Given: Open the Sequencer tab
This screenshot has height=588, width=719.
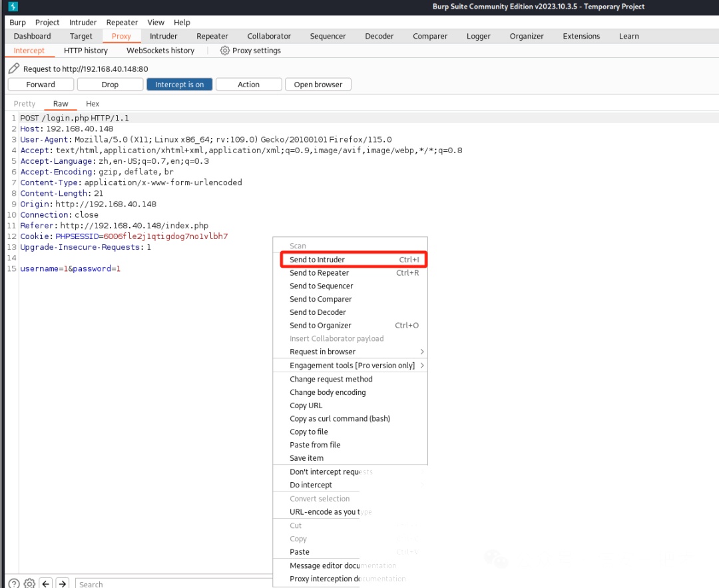Looking at the screenshot, I should (328, 36).
